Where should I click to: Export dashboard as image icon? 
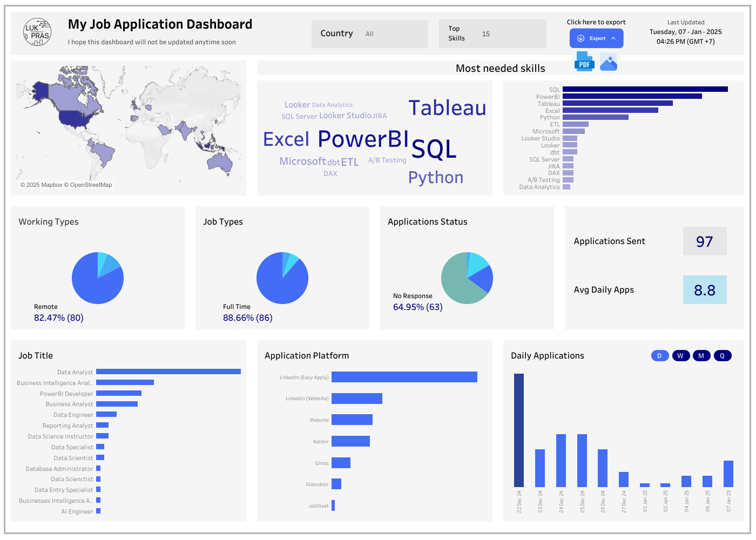point(609,62)
